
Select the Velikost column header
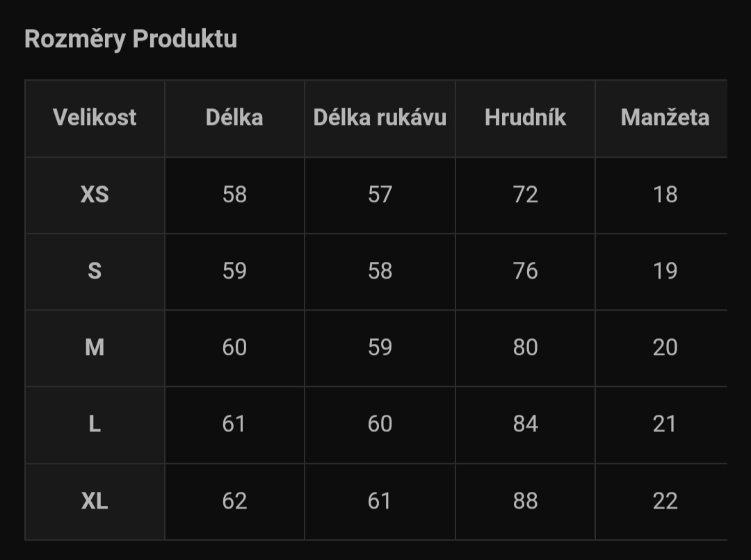pos(95,117)
